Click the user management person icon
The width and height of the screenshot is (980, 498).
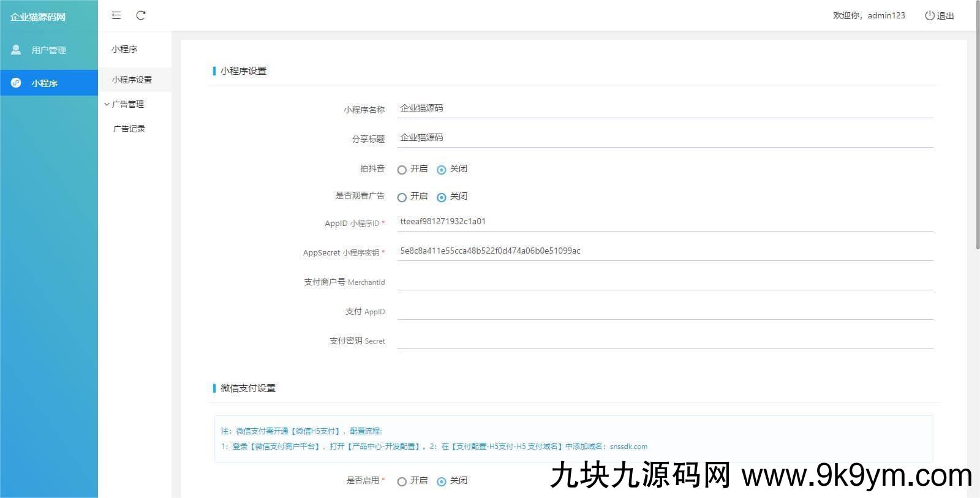click(x=16, y=50)
